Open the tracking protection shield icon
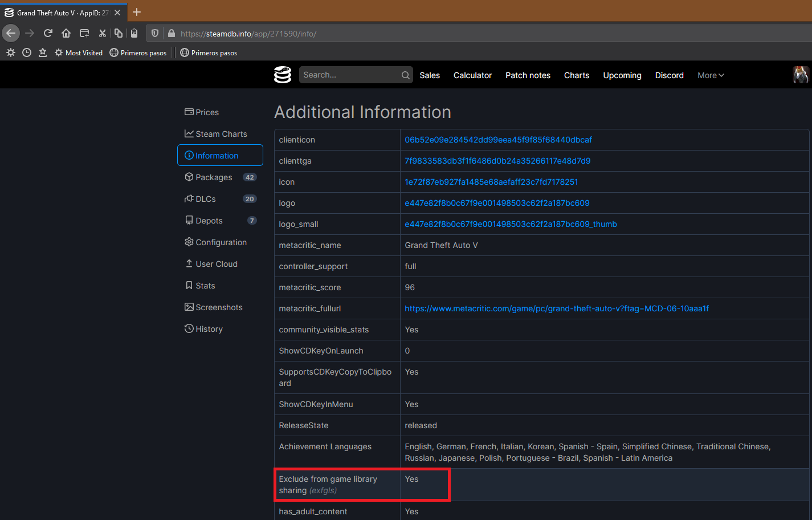This screenshot has width=812, height=520. 154,33
